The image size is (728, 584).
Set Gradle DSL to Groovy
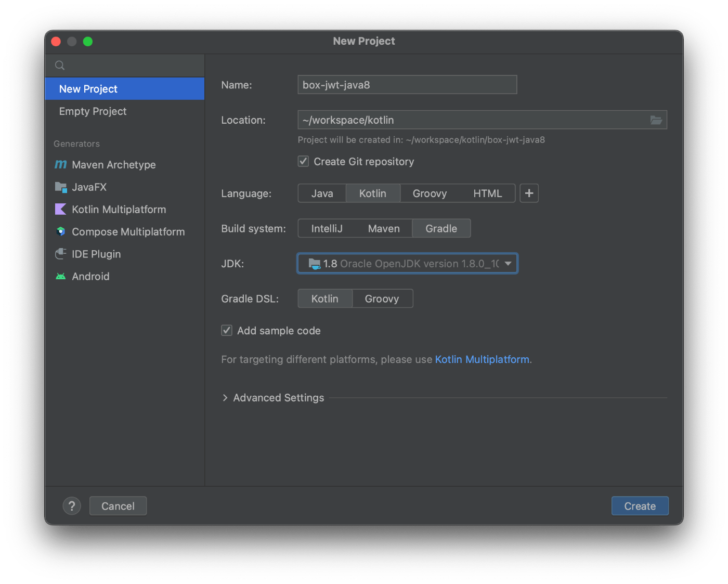(x=382, y=299)
